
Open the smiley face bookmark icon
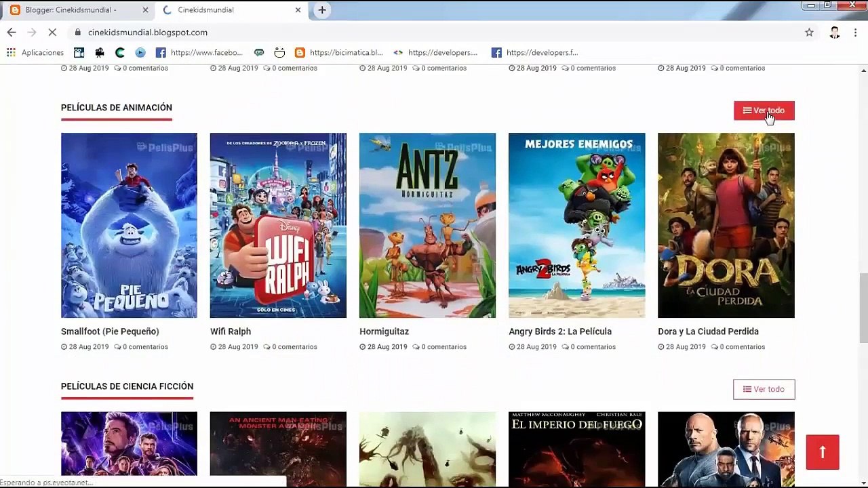[x=279, y=52]
